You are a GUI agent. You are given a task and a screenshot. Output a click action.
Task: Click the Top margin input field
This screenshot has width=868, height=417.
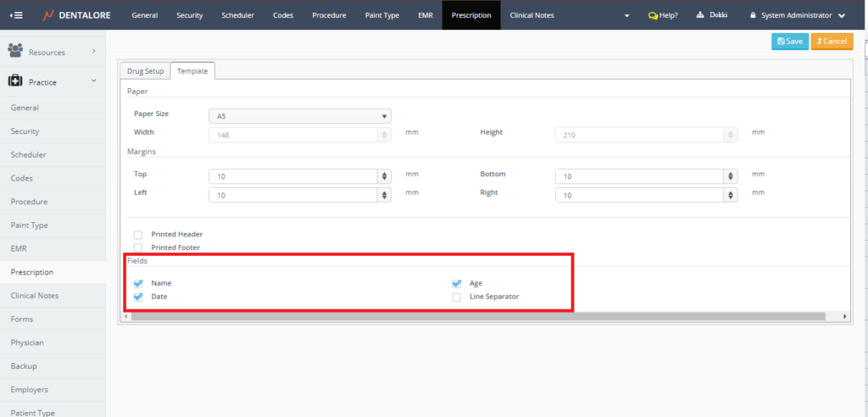(x=292, y=175)
